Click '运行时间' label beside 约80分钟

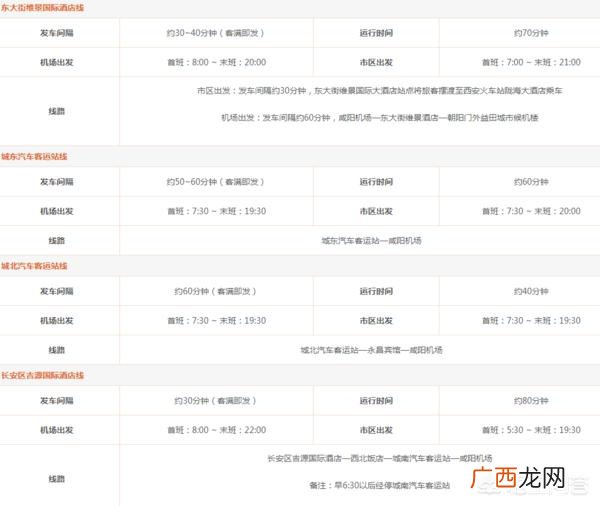pyautogui.click(x=376, y=401)
